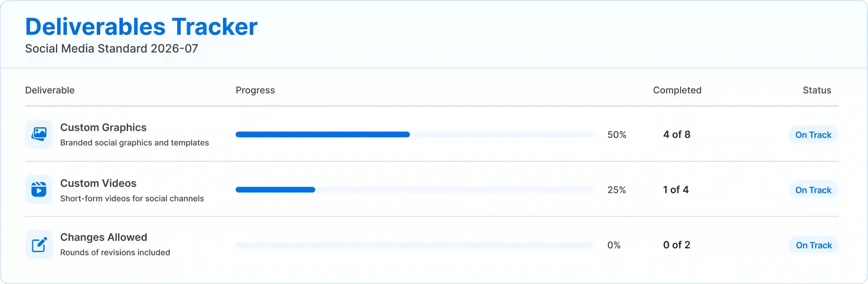This screenshot has height=284, width=868.
Task: Click the Completed column header
Action: tap(677, 90)
